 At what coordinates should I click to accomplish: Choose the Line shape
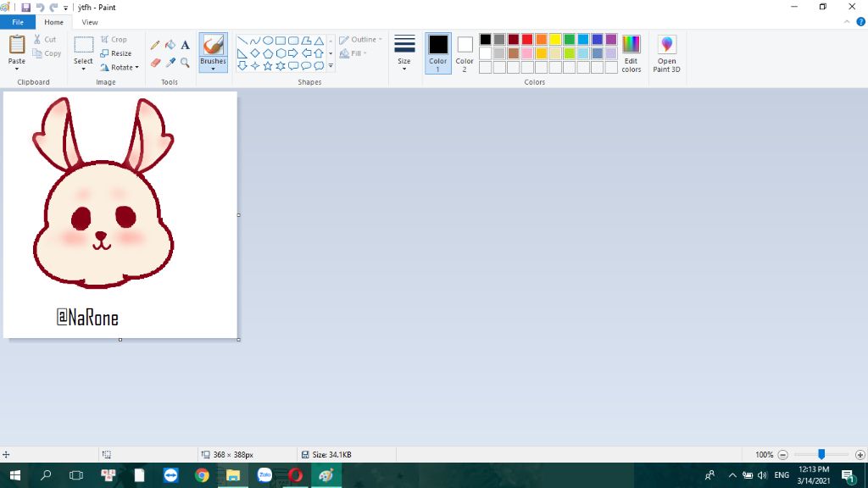242,41
